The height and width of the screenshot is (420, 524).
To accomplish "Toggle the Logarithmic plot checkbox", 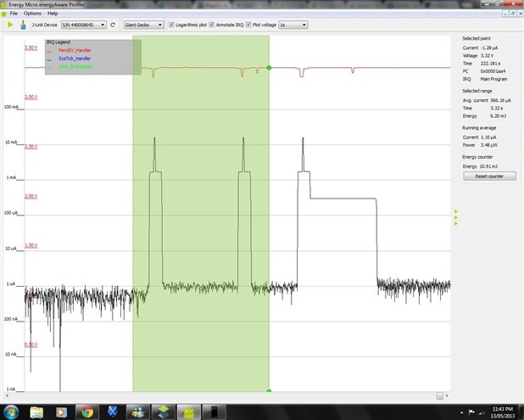I will [172, 25].
